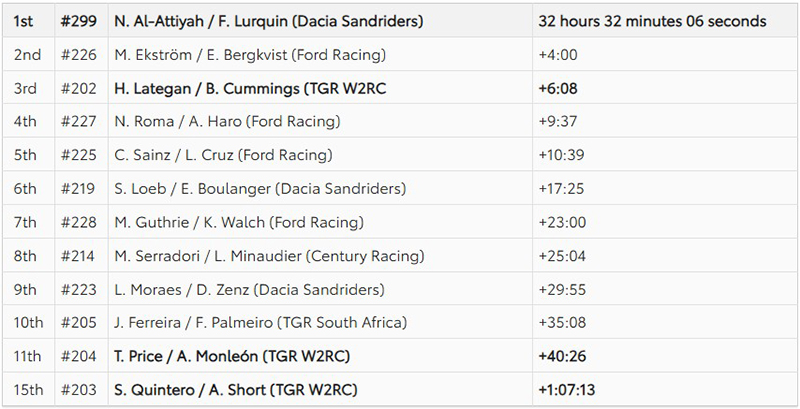Select the J. Ferreira / F. Palmeiro entry

click(x=262, y=323)
